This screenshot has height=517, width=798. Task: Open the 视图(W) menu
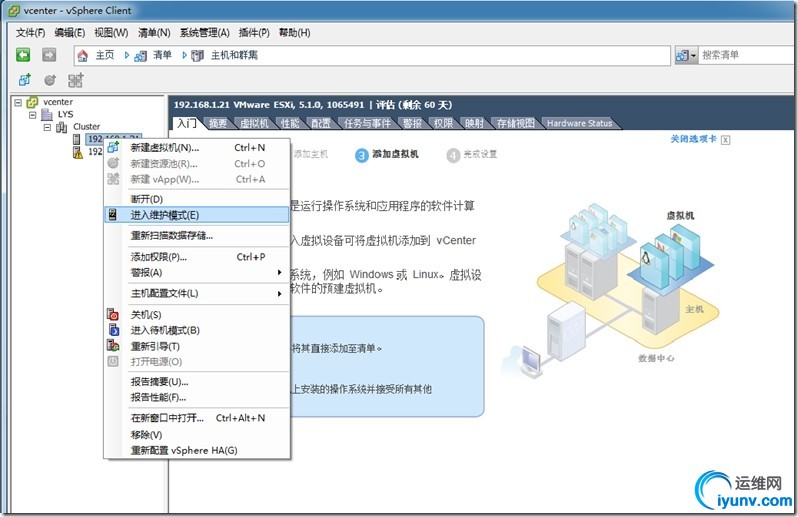point(111,33)
